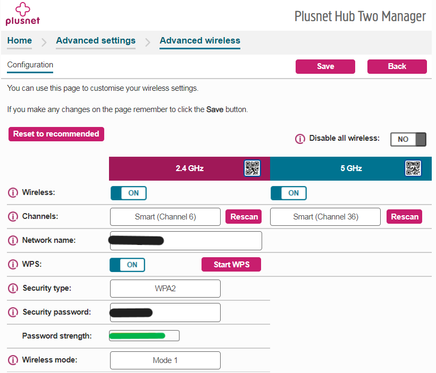Select the 2.4 GHz band header

[x=189, y=168]
